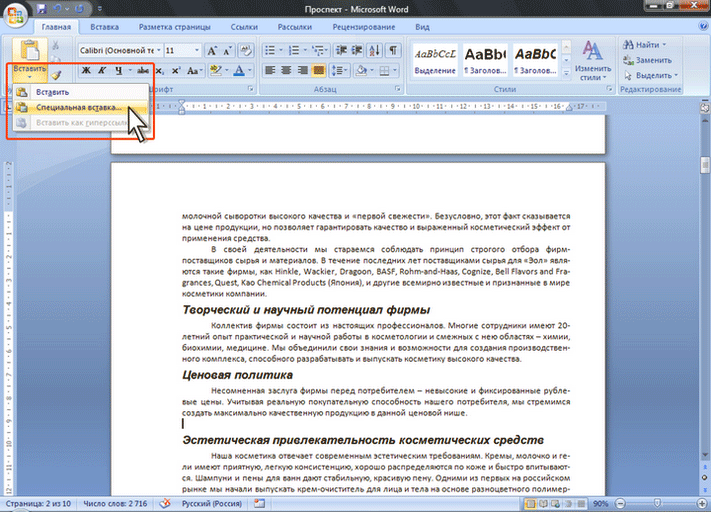
Task: Click the large Paste clipboard icon
Action: [29, 50]
